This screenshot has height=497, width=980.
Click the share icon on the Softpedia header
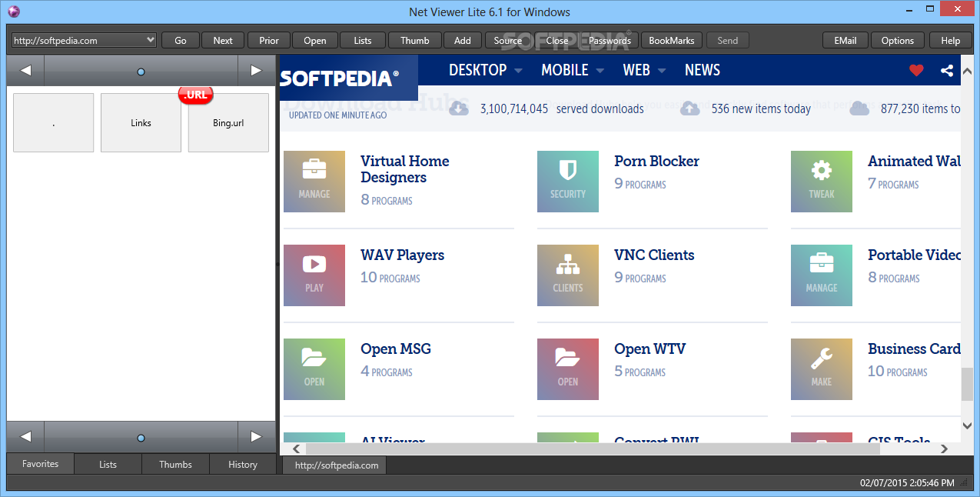click(947, 70)
